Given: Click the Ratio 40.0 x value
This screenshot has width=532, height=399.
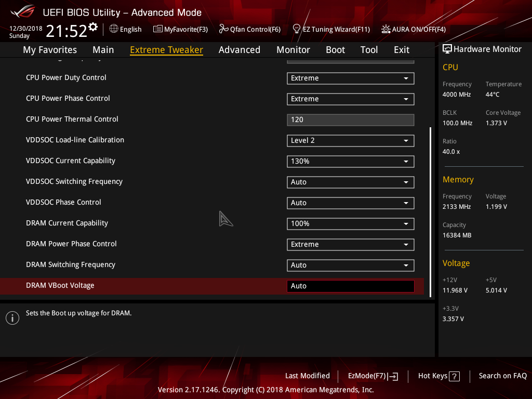Looking at the screenshot, I should (451, 152).
